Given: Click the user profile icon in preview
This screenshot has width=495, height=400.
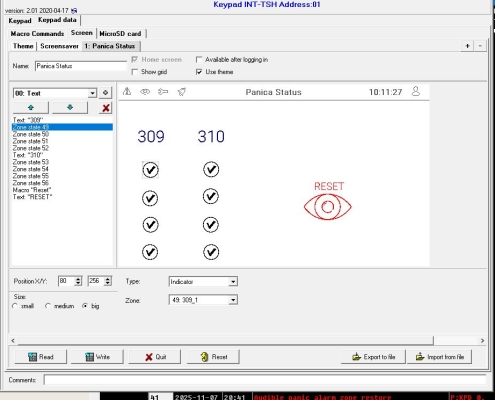Looking at the screenshot, I should (416, 91).
